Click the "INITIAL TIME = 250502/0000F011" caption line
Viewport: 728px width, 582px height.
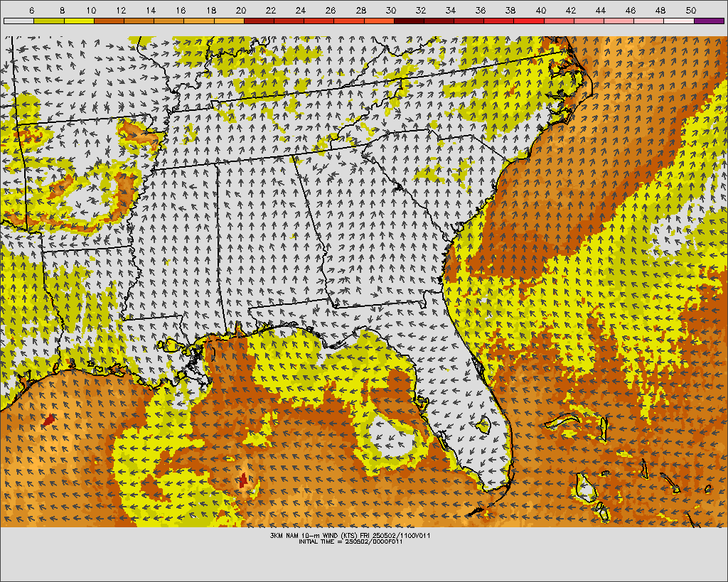click(x=350, y=541)
